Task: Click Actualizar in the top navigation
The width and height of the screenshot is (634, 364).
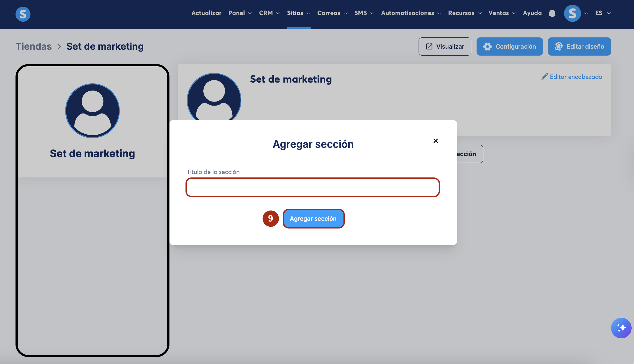Action: tap(206, 13)
